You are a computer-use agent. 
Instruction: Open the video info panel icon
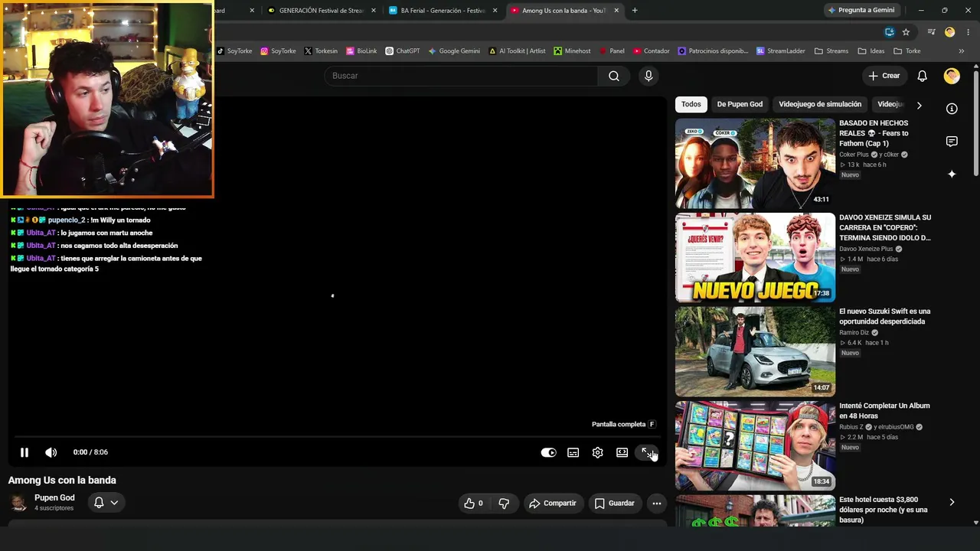[x=952, y=109]
